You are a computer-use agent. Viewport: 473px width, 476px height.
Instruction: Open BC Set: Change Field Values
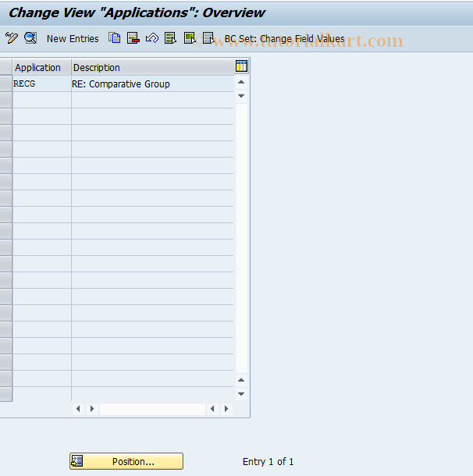[284, 39]
